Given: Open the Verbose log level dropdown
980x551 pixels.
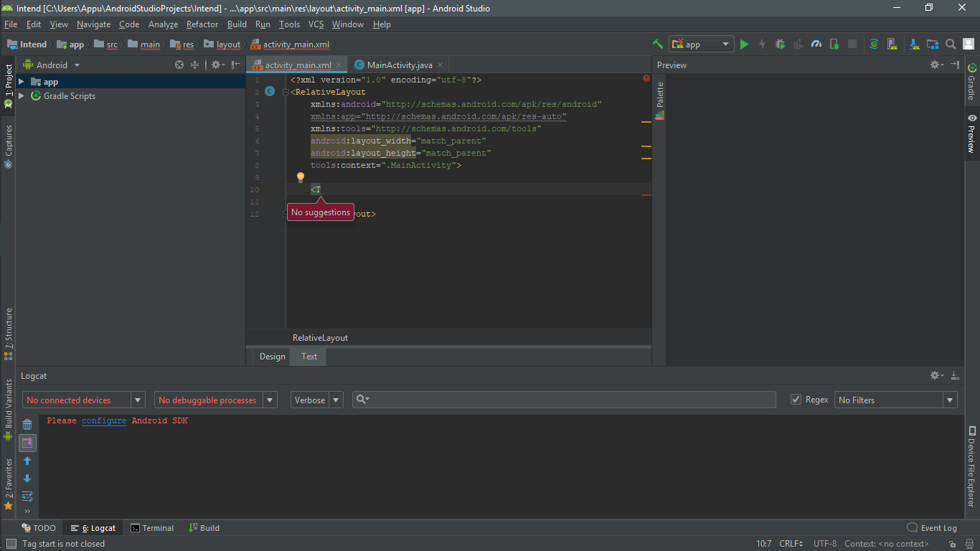Looking at the screenshot, I should coord(336,400).
